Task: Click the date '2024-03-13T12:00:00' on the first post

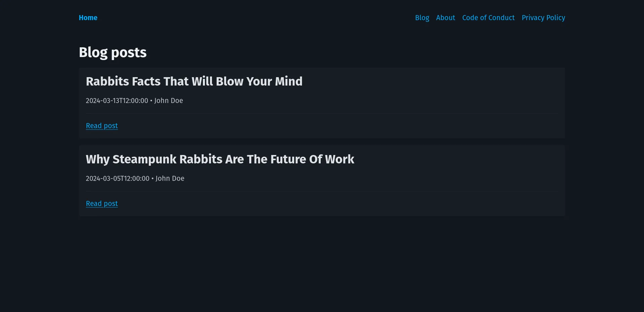Action: coord(117,101)
